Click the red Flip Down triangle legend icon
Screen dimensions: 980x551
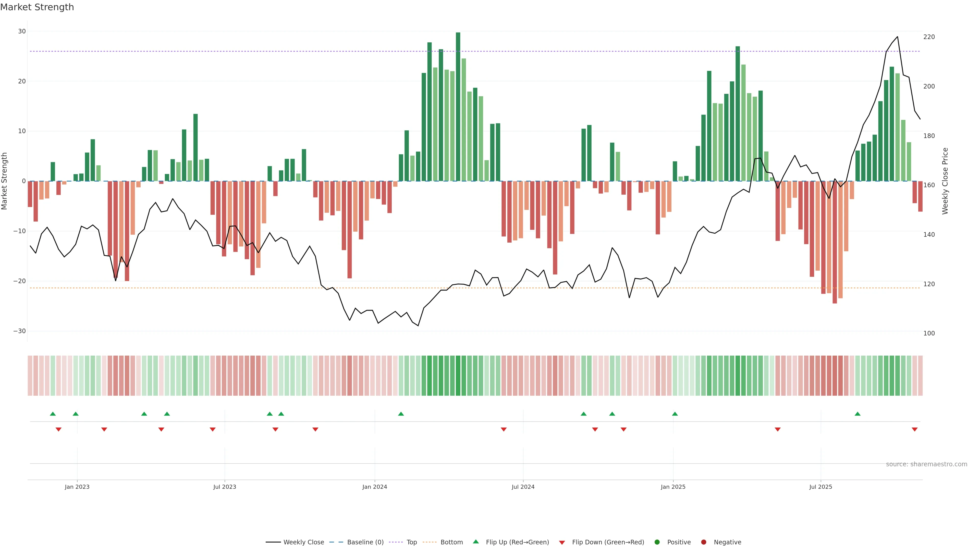(562, 542)
